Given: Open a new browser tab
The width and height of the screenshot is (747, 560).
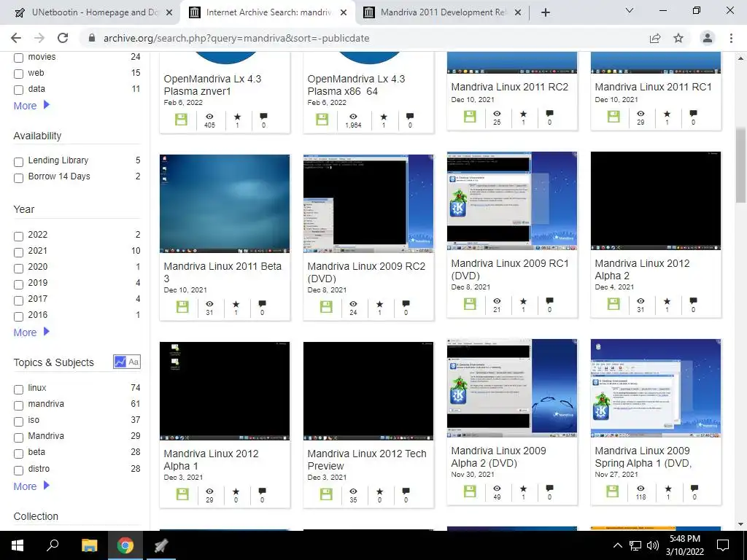Looking at the screenshot, I should click(x=546, y=13).
